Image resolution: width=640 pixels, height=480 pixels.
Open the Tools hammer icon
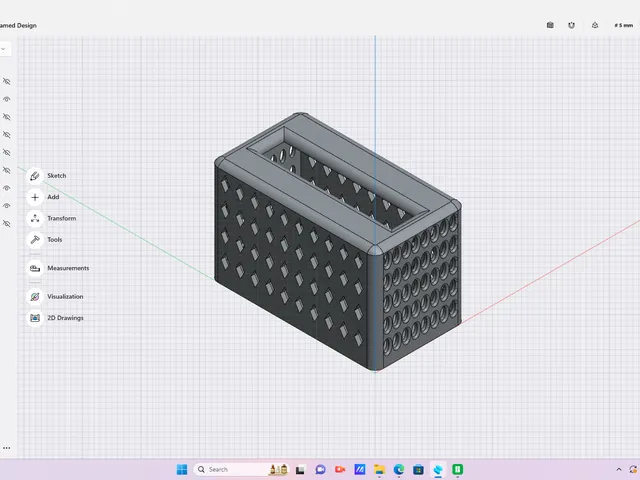coord(35,240)
